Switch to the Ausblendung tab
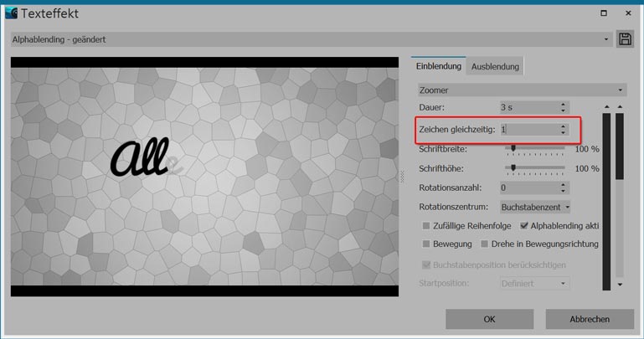The image size is (644, 339). click(495, 67)
